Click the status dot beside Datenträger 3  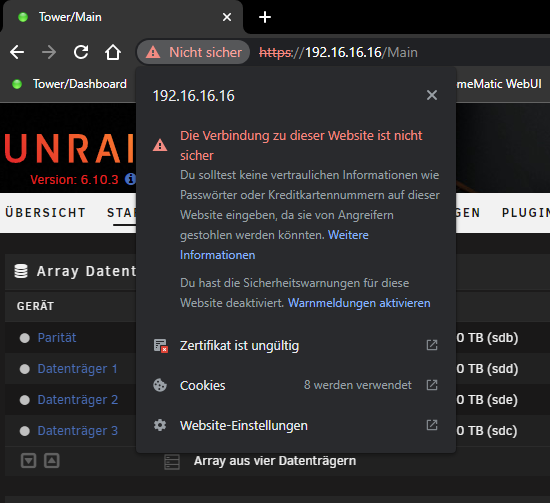pos(25,431)
